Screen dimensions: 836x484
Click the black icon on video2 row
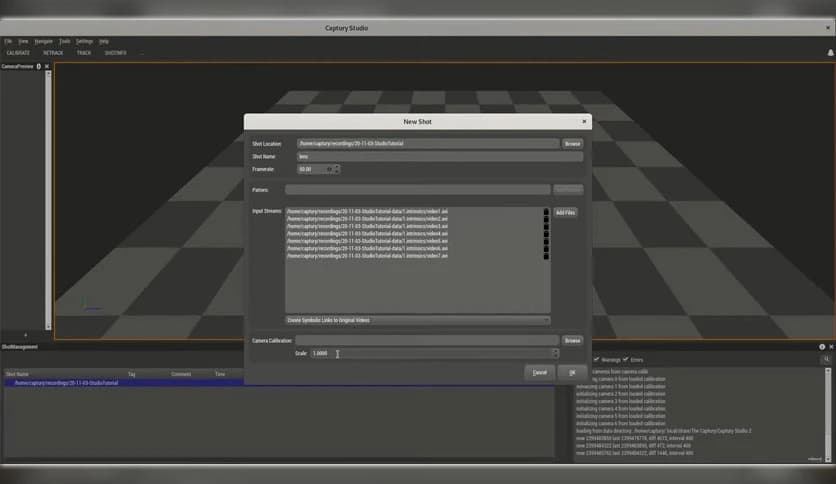pos(546,219)
